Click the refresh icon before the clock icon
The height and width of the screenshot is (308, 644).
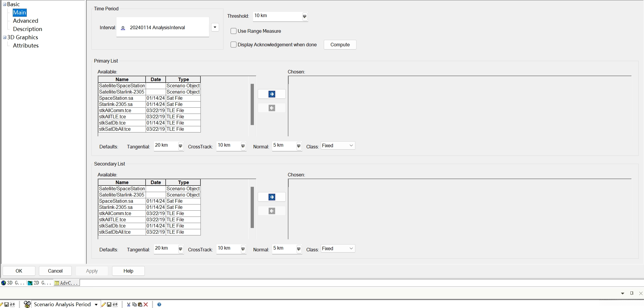(x=12, y=304)
